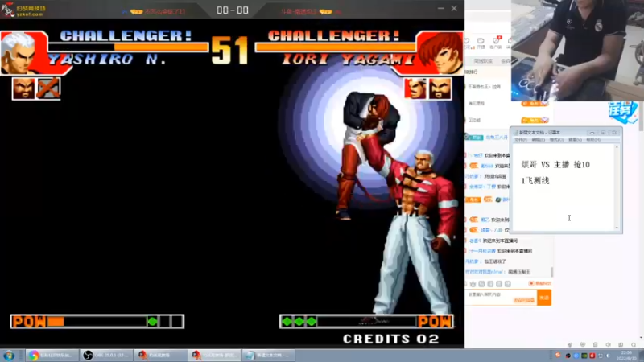The height and width of the screenshot is (362, 644).
Task: Open Notepad's fourth menu (查看)
Action: 575,140
